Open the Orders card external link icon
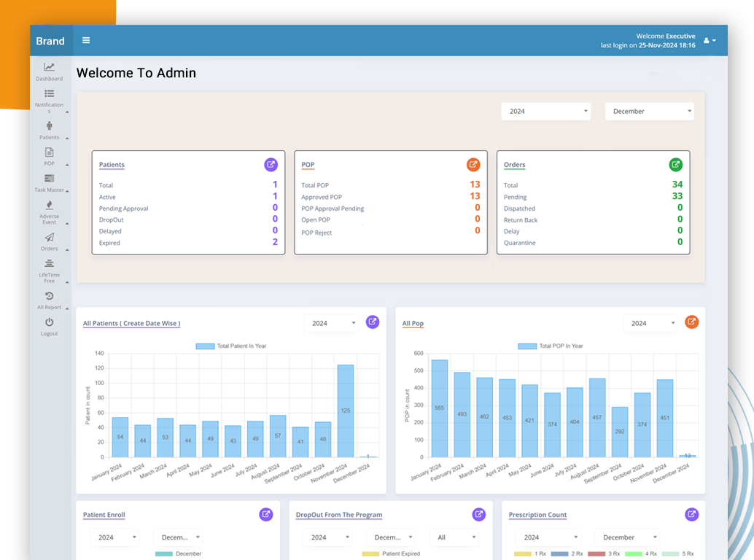754x560 pixels. [676, 165]
